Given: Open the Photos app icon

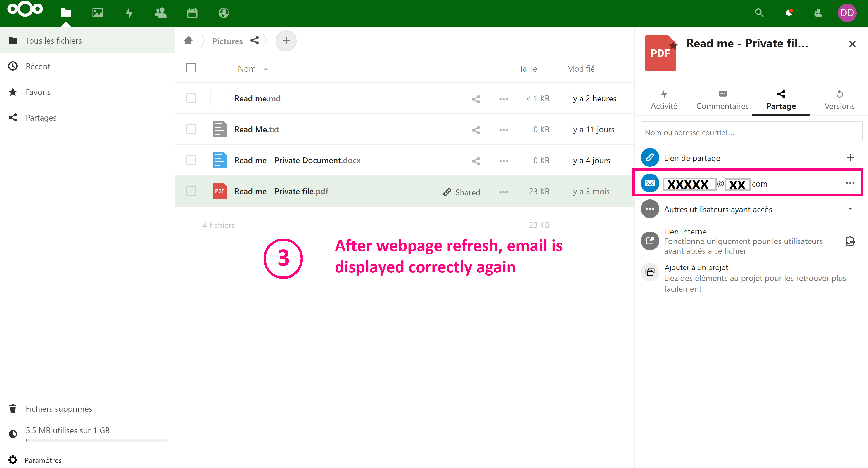Looking at the screenshot, I should click(x=97, y=13).
